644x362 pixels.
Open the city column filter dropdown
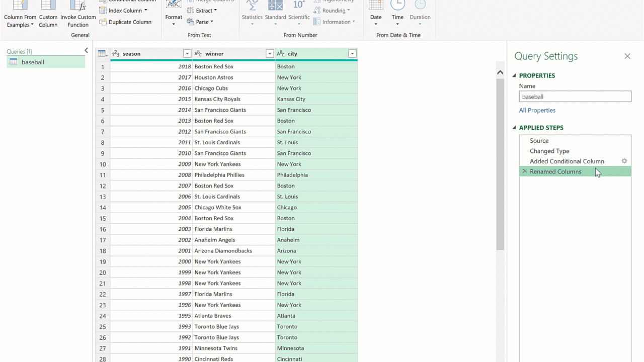pos(352,54)
